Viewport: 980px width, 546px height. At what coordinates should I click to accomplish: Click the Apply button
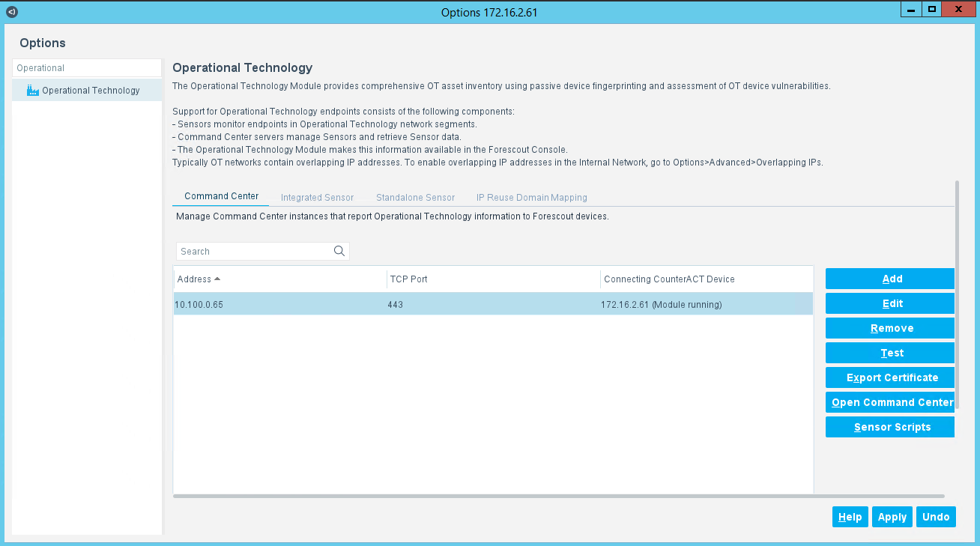(x=892, y=517)
